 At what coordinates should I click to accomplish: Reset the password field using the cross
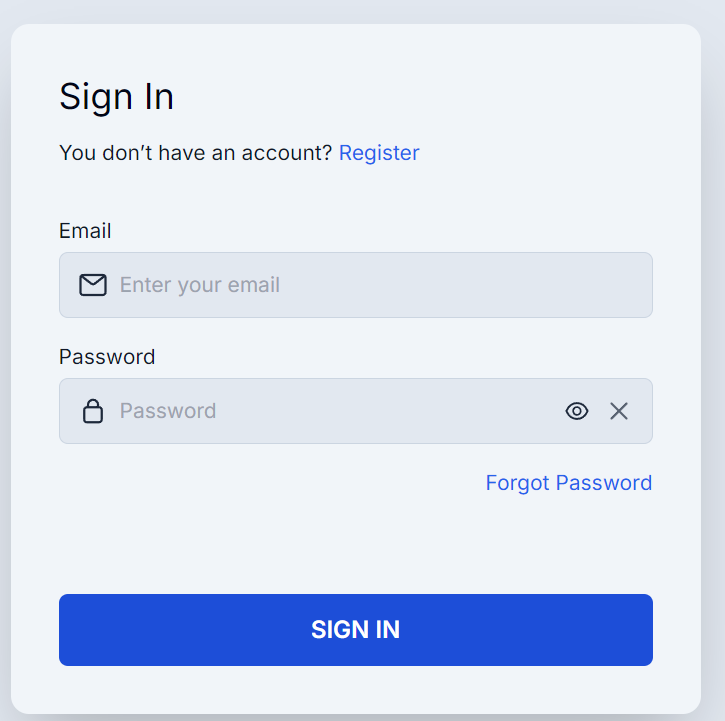[619, 411]
